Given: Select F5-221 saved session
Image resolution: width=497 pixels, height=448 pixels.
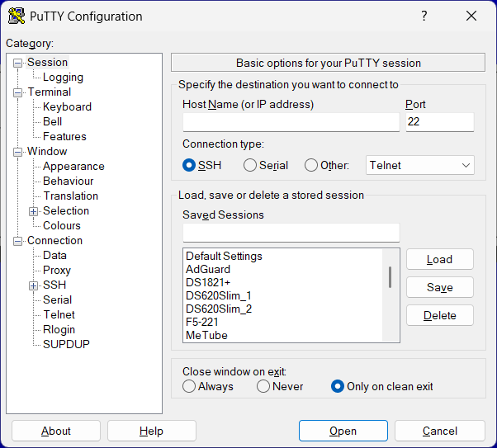Looking at the screenshot, I should pos(202,323).
